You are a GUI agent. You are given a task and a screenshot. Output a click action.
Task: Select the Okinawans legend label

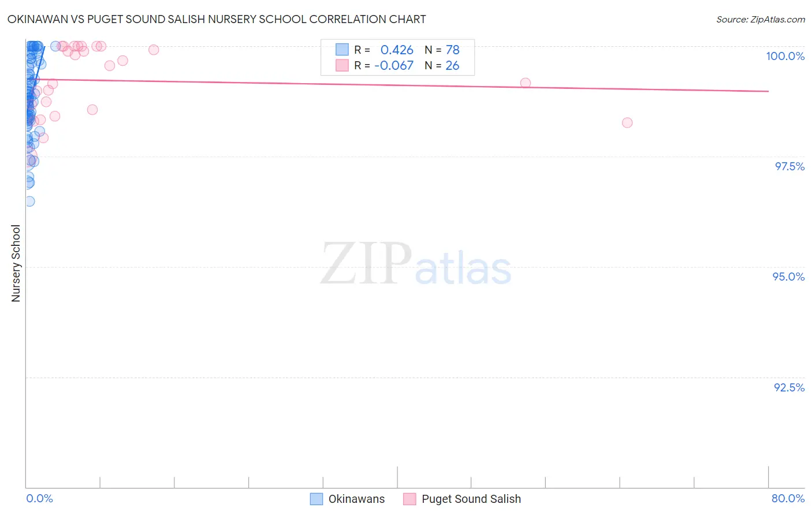pos(356,499)
